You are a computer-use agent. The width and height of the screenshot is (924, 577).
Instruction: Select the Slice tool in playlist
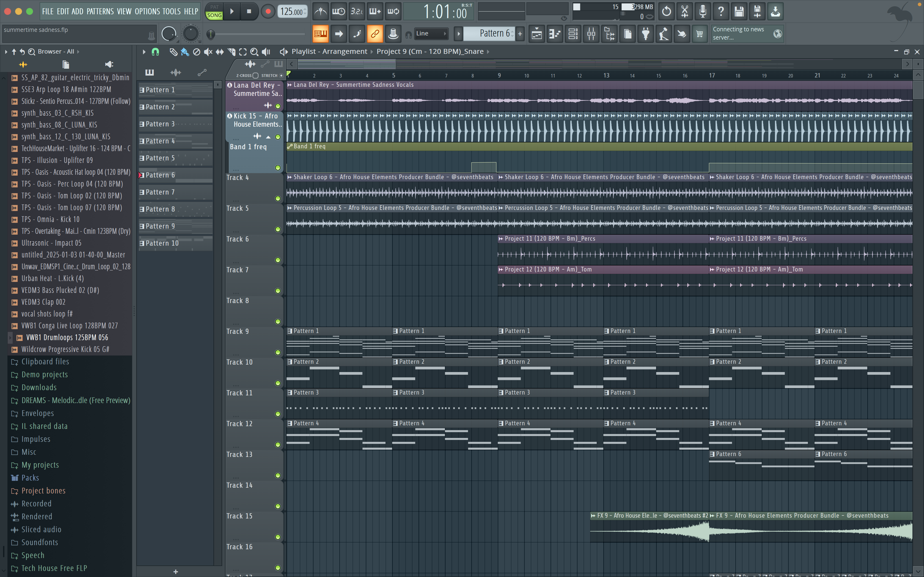[231, 52]
